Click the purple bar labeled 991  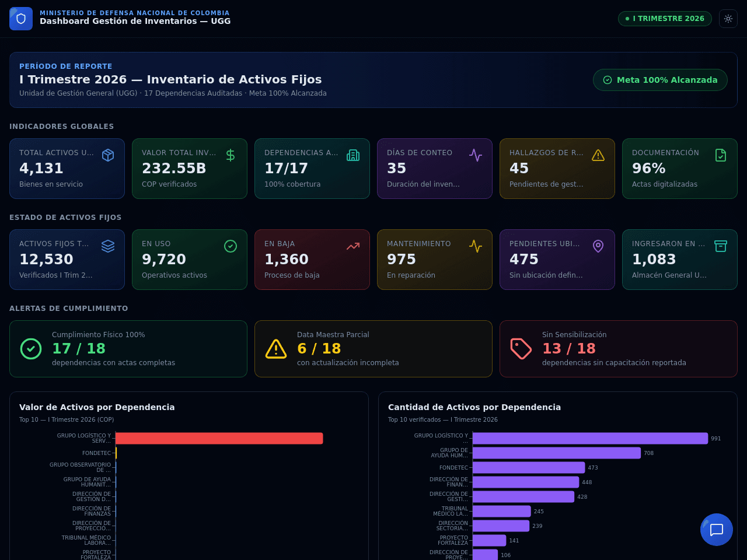[x=590, y=438]
